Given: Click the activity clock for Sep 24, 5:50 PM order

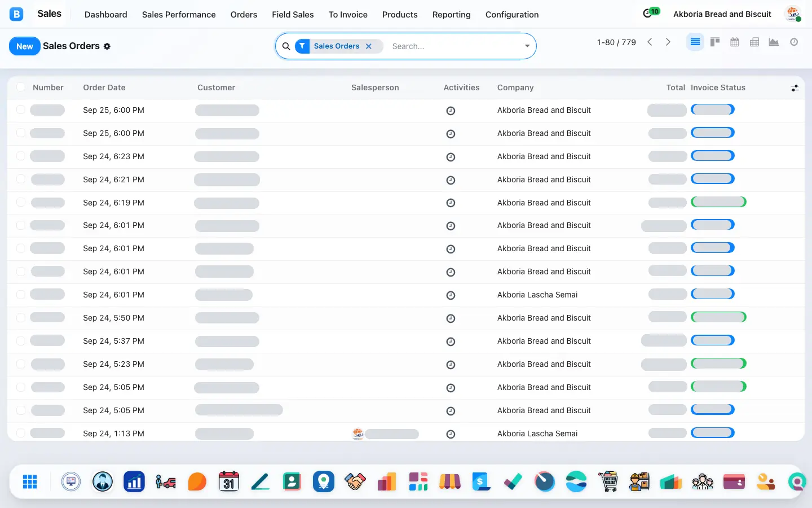Looking at the screenshot, I should [451, 318].
